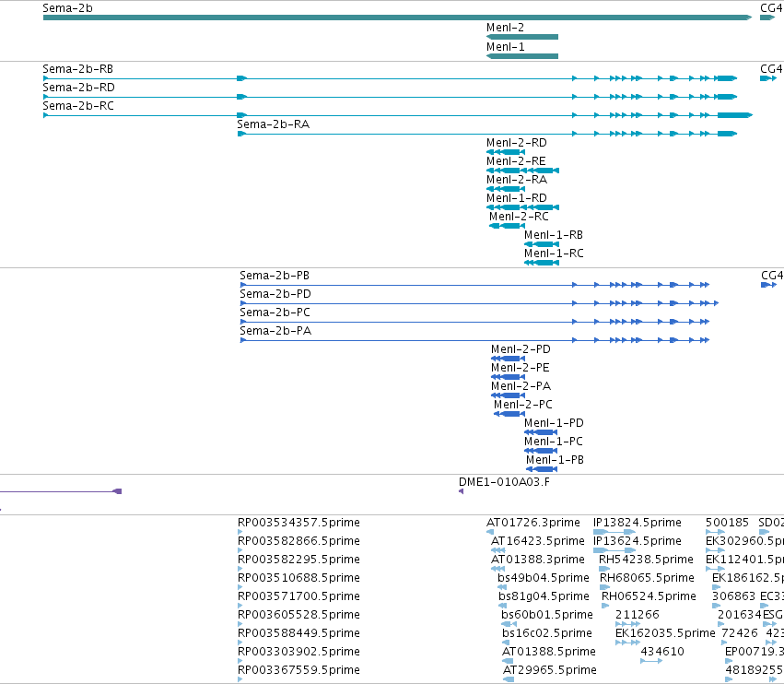
Task: Click the Menl-2-PD protein glyph
Action: click(508, 359)
